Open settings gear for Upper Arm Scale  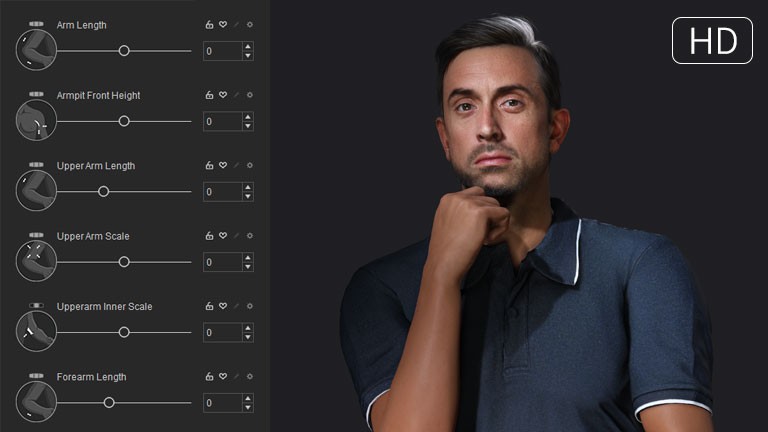coord(250,236)
